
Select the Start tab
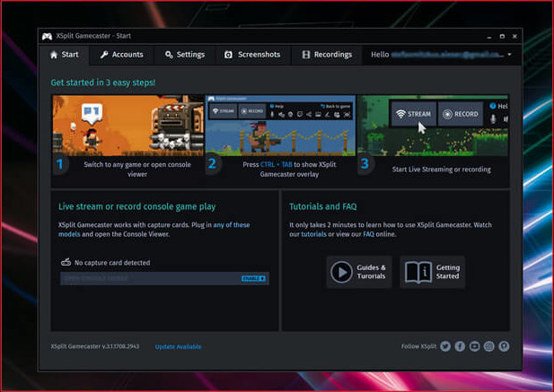[x=64, y=55]
